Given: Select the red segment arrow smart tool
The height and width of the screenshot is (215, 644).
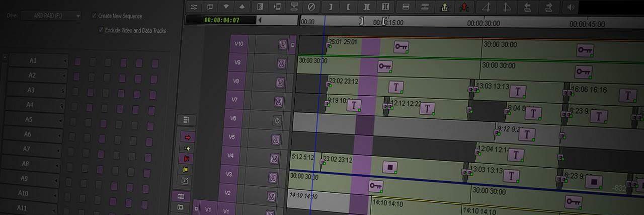Looking at the screenshot, I should pyautogui.click(x=188, y=137).
